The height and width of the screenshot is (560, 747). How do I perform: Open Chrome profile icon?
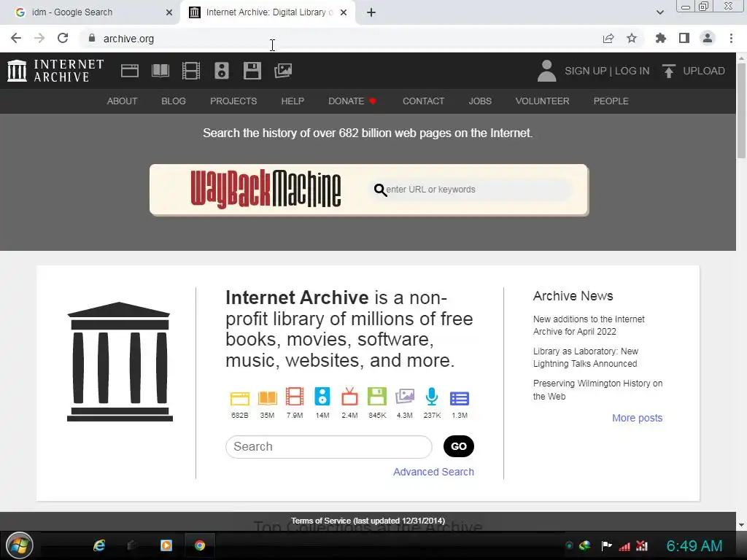pos(708,38)
